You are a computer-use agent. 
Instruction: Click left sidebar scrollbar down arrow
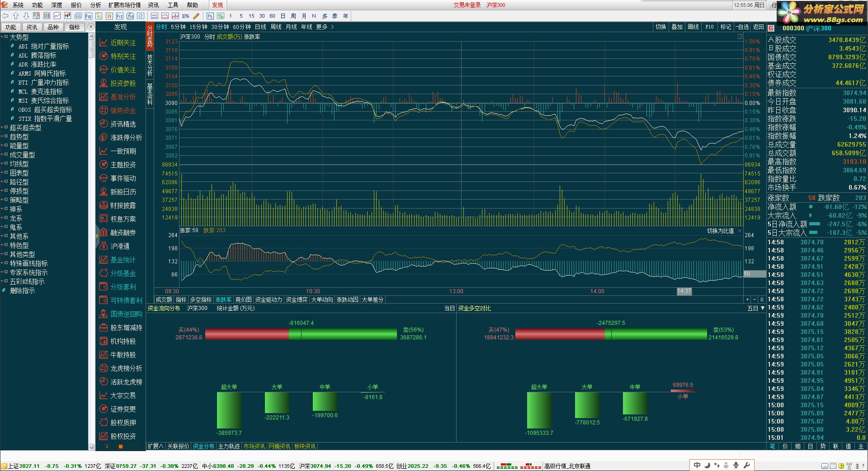[x=92, y=447]
